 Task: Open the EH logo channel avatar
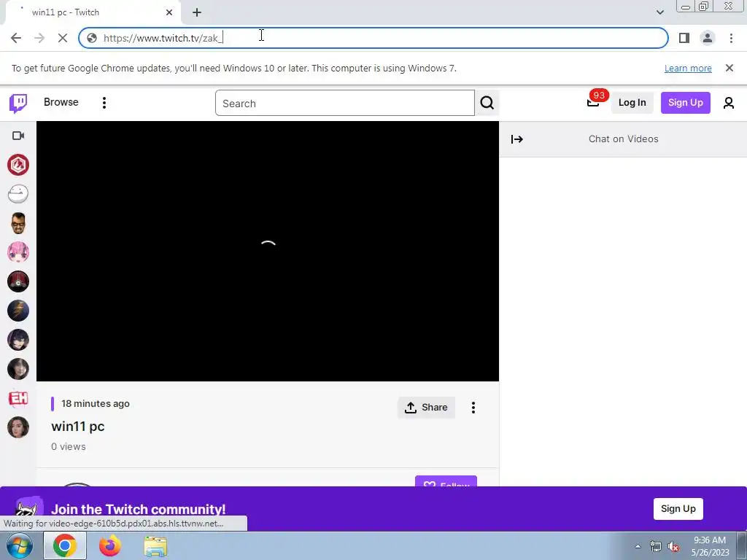18,398
